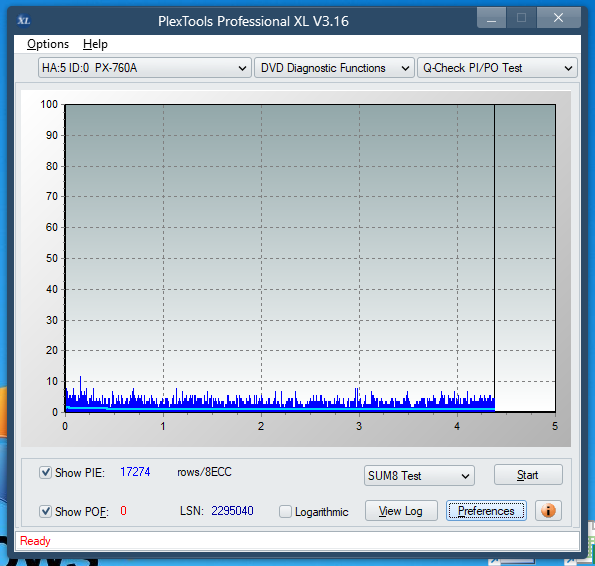595x566 pixels.
Task: Click the orange info icon button
Action: point(548,511)
